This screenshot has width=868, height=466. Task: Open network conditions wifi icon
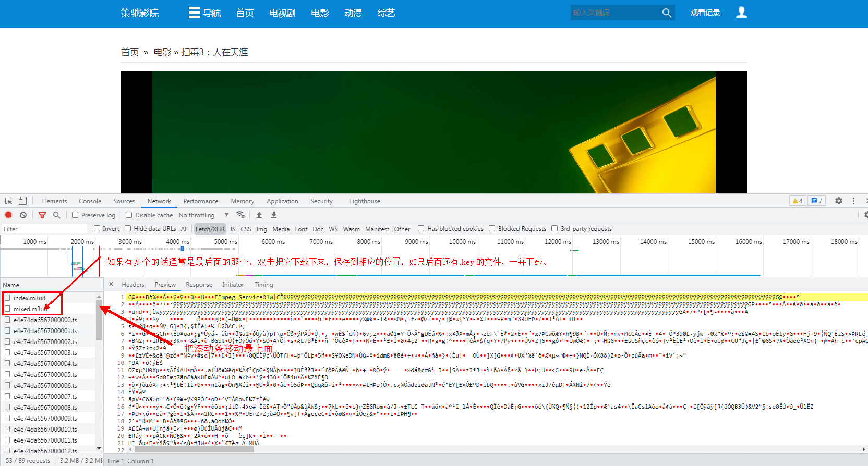coord(240,215)
